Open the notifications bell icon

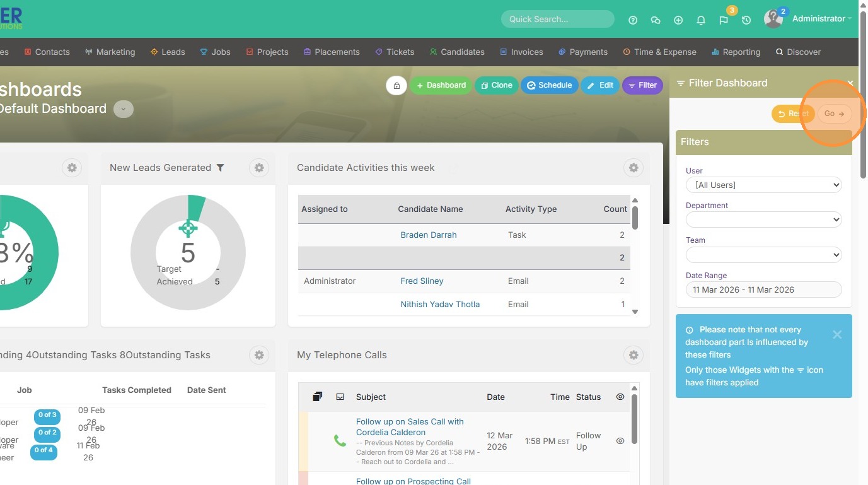point(701,20)
